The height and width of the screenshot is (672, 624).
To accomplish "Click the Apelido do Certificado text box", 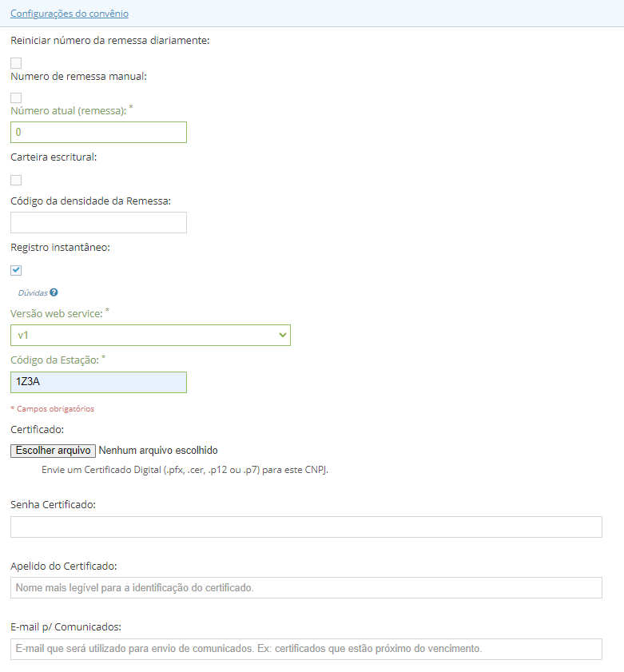I will point(306,587).
